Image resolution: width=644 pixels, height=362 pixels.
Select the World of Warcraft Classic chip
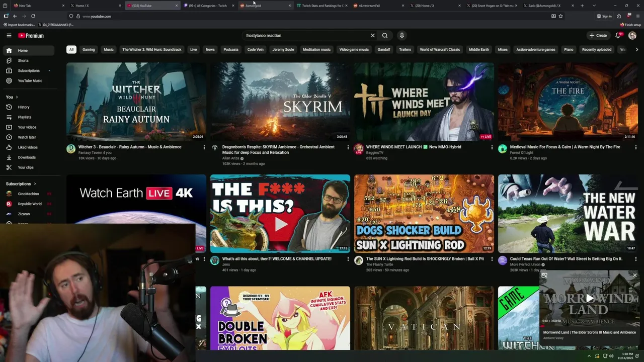point(440,50)
